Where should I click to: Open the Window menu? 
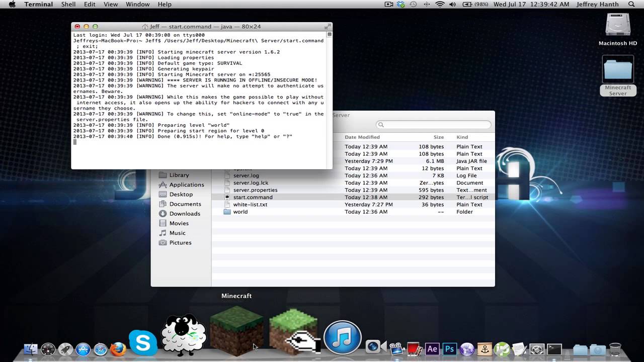(x=137, y=5)
